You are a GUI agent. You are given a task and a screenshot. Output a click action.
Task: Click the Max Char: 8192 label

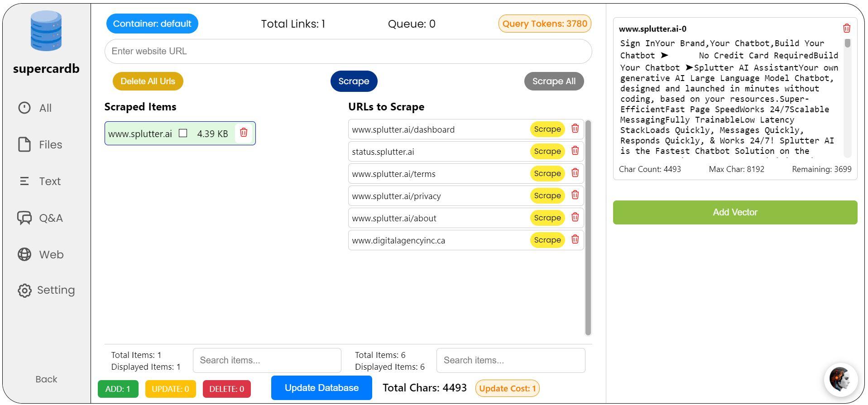point(736,169)
